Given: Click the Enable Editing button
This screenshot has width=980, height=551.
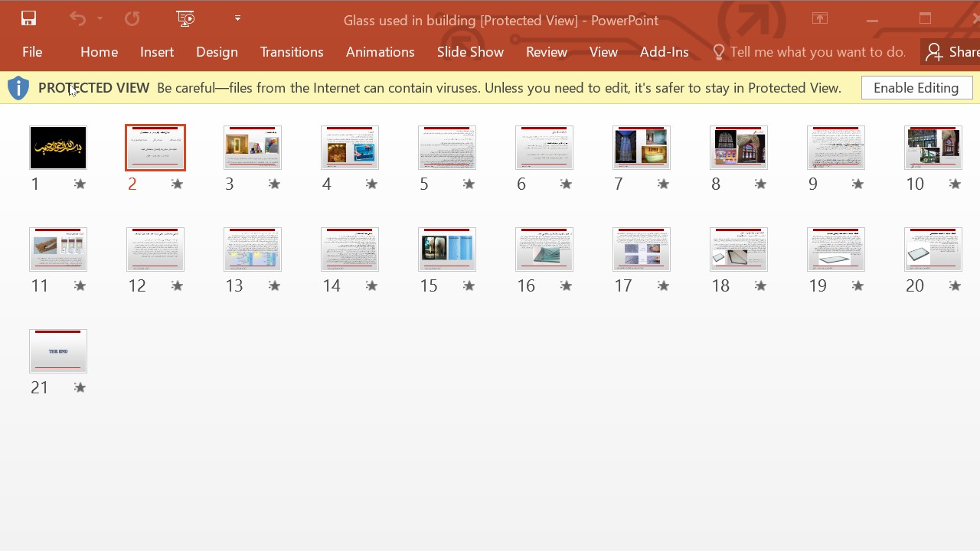Looking at the screenshot, I should 916,88.
